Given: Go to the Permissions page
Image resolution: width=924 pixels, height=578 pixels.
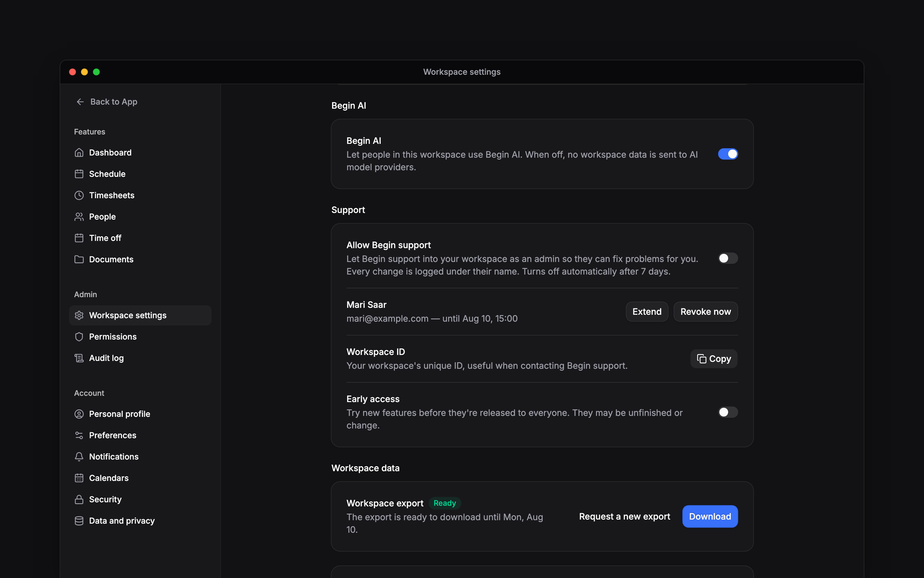Looking at the screenshot, I should click(140, 337).
